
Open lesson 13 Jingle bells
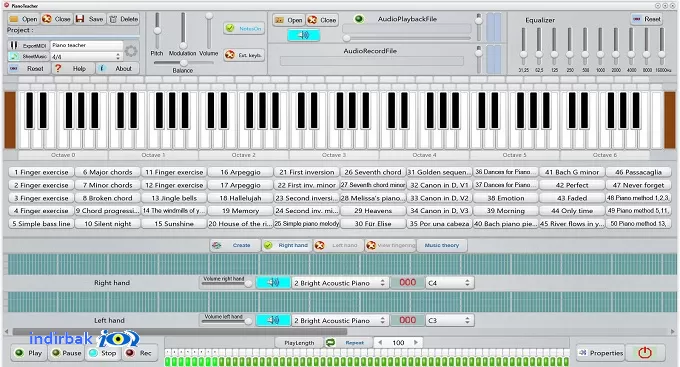[174, 198]
